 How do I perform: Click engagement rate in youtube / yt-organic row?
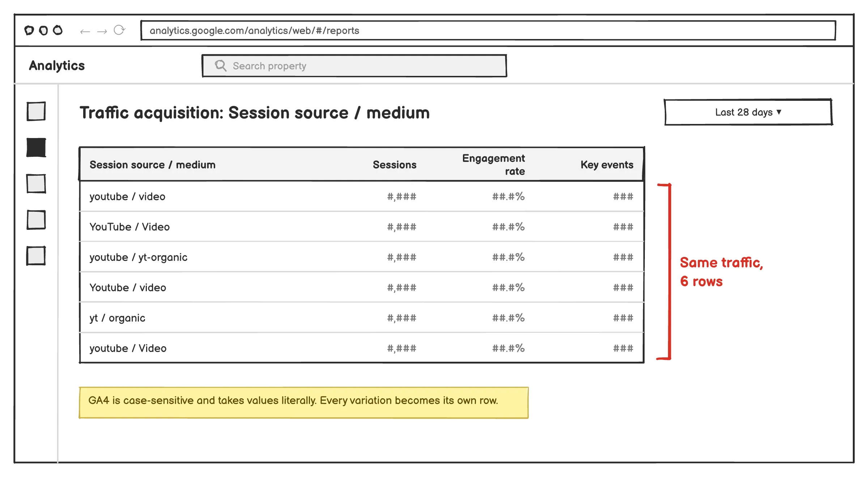pyautogui.click(x=509, y=257)
